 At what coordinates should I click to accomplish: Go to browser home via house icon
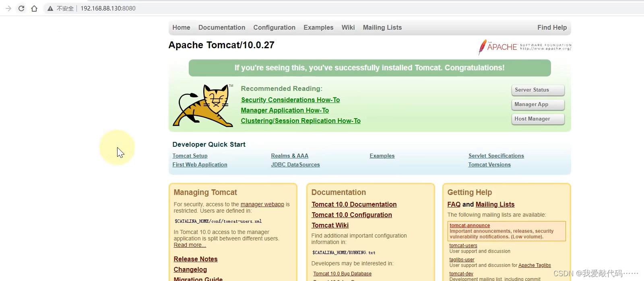34,8
